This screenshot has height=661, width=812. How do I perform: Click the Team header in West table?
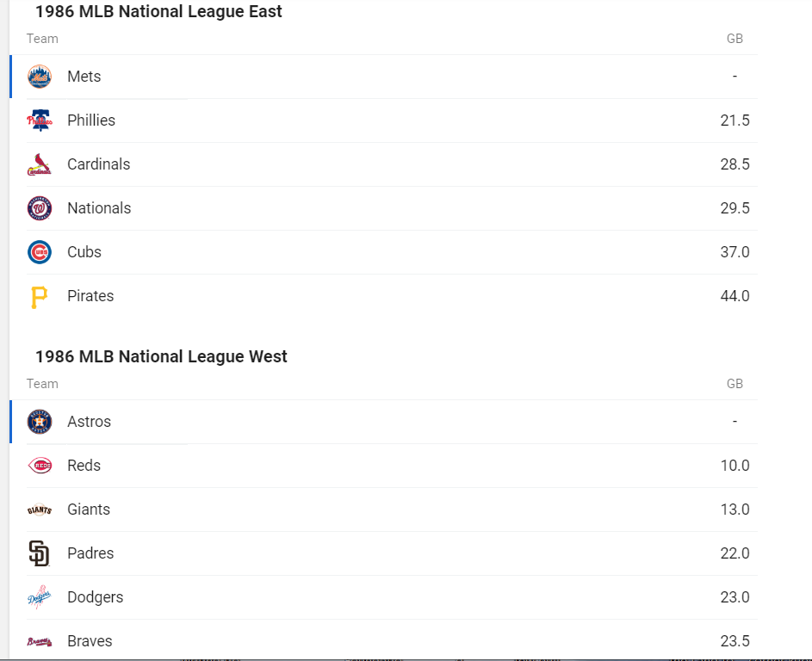pos(42,384)
